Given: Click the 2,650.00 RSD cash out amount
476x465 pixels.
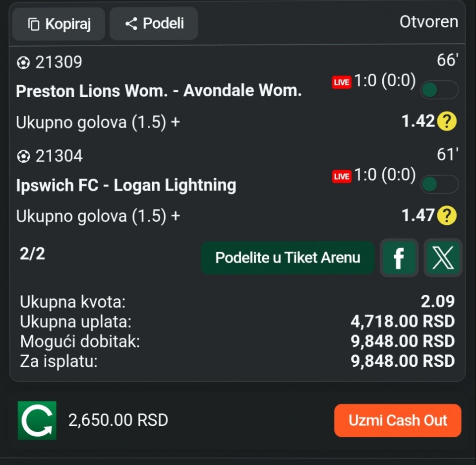Looking at the screenshot, I should pos(118,420).
